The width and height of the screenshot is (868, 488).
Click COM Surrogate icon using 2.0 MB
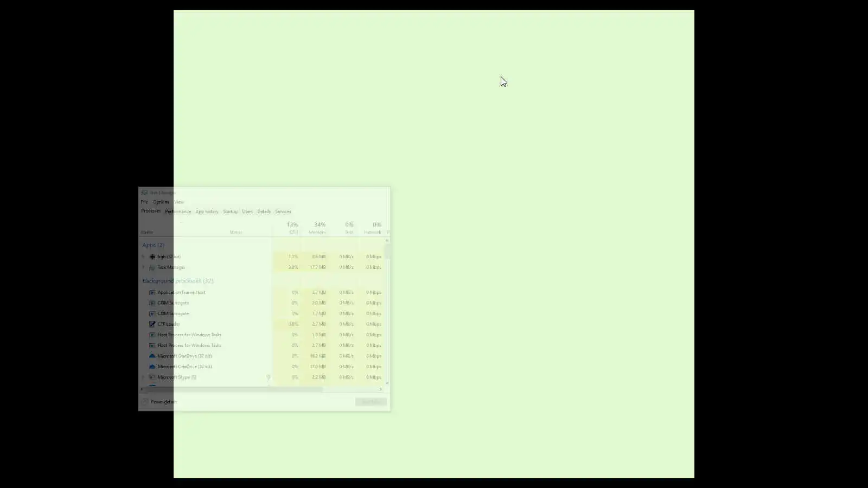[152, 303]
